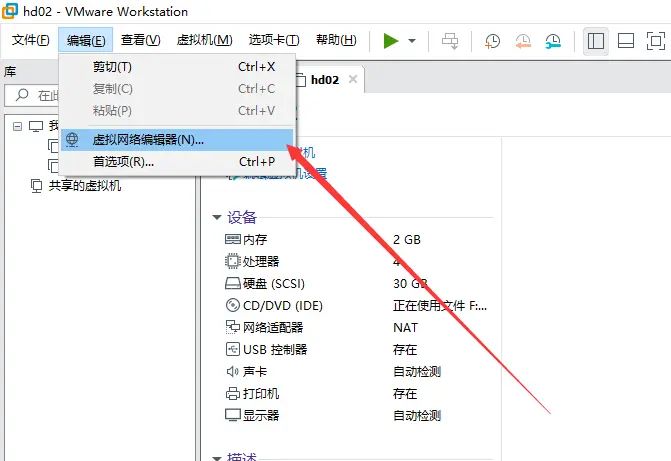
Task: Click the monitor icon beside 显示器
Action: tap(233, 415)
